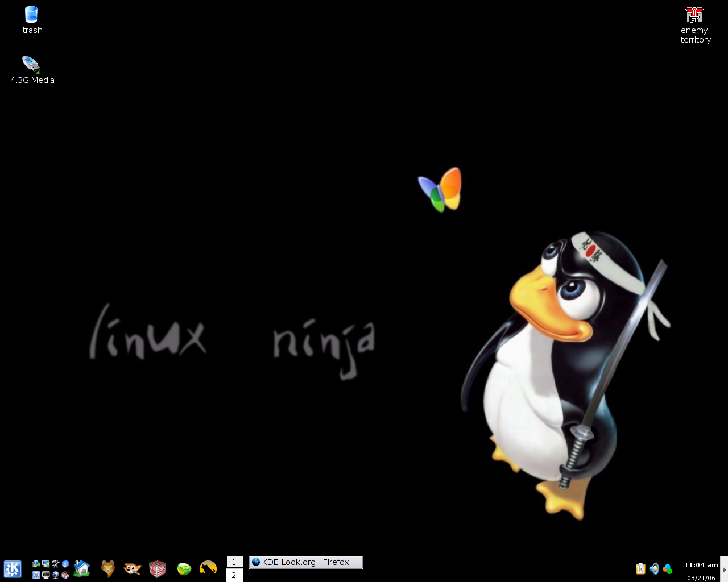Click the small globe mini icon
This screenshot has height=582, width=728.
(x=56, y=575)
